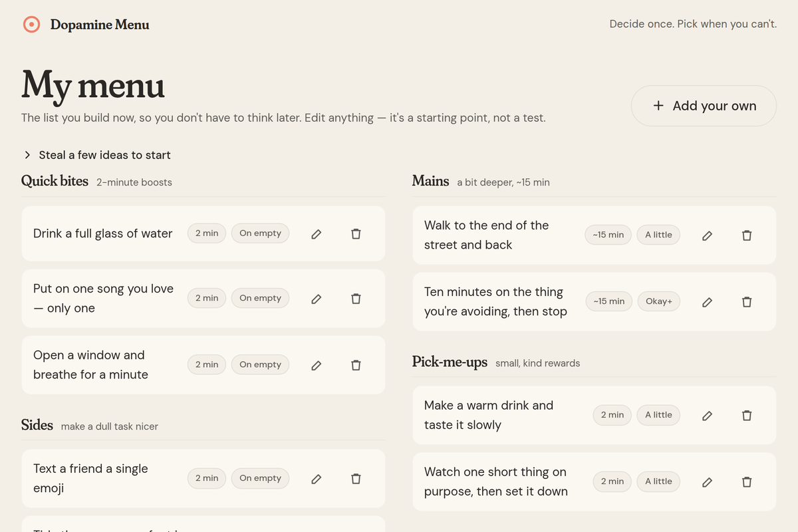798x532 pixels.
Task: Click '~15 min' tag on 'Ten minutes on the thing'
Action: click(608, 301)
